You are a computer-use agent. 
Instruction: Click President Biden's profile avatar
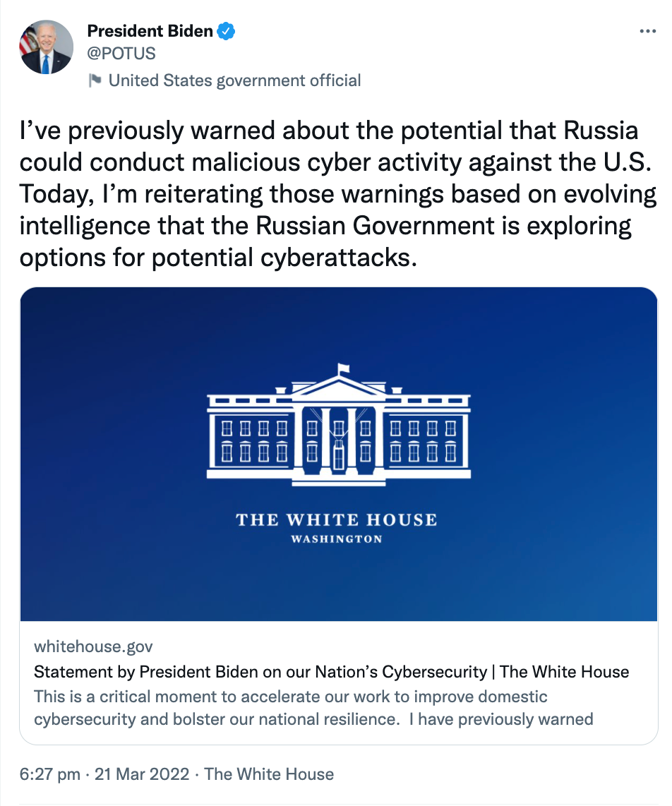[46, 47]
